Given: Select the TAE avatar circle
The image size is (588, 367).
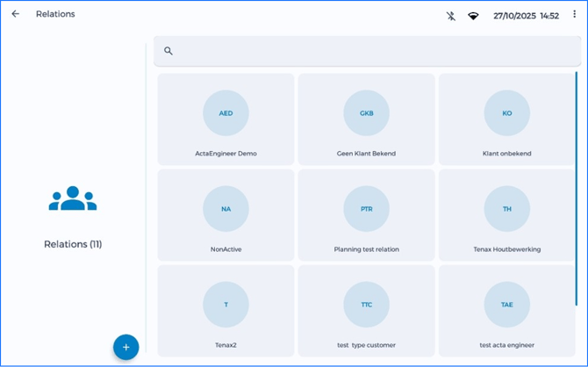Looking at the screenshot, I should click(507, 305).
